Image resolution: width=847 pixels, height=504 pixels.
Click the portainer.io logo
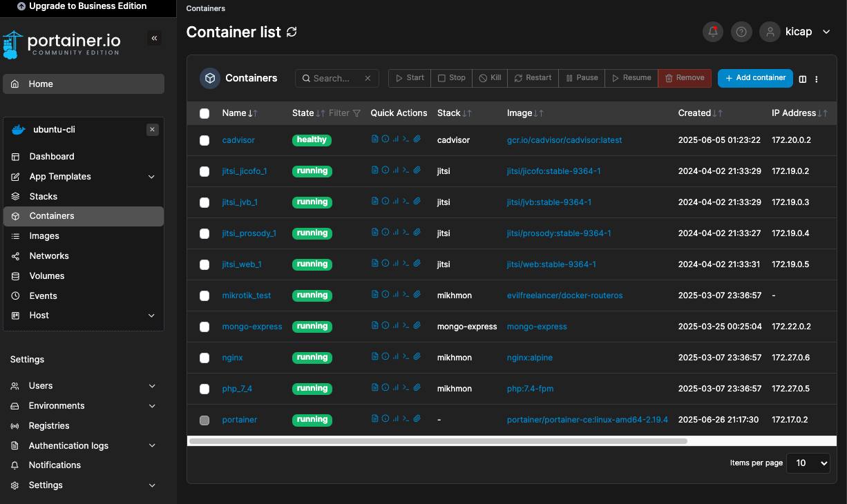[61, 45]
